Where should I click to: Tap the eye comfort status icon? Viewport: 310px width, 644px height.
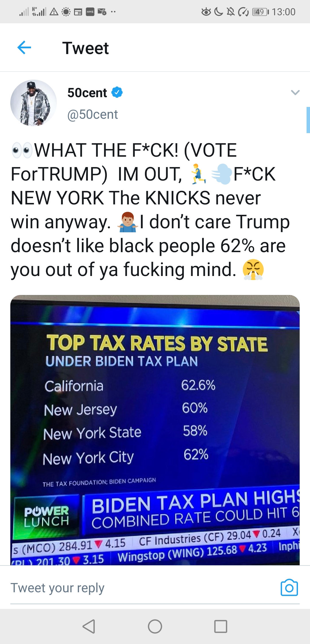[x=206, y=12]
